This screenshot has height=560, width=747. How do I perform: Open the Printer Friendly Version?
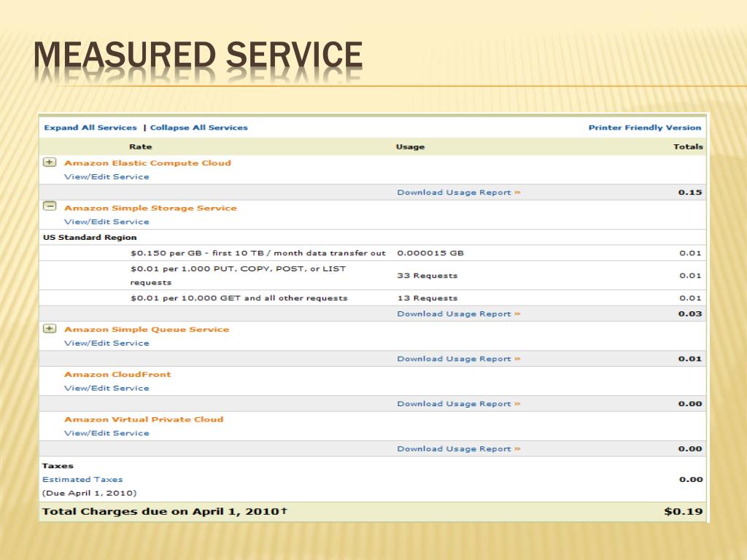tap(645, 128)
